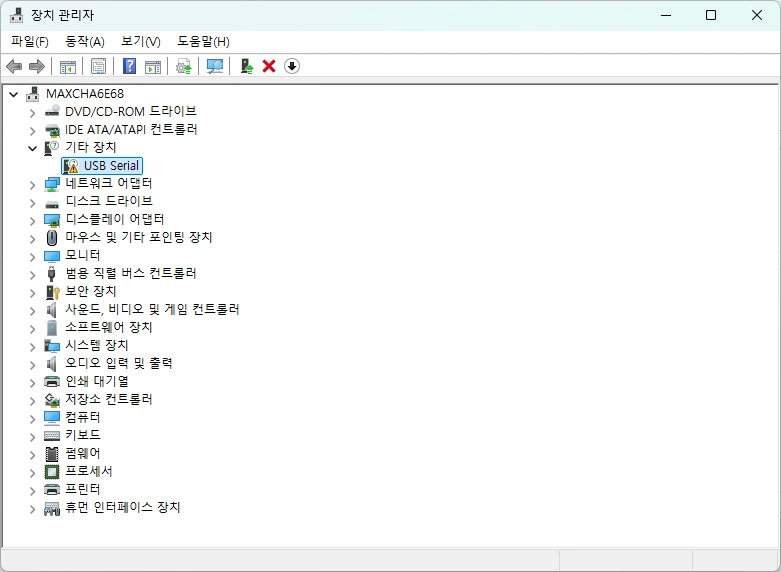Collapse the 기타 장치 category
This screenshot has width=781, height=572.
point(33,148)
